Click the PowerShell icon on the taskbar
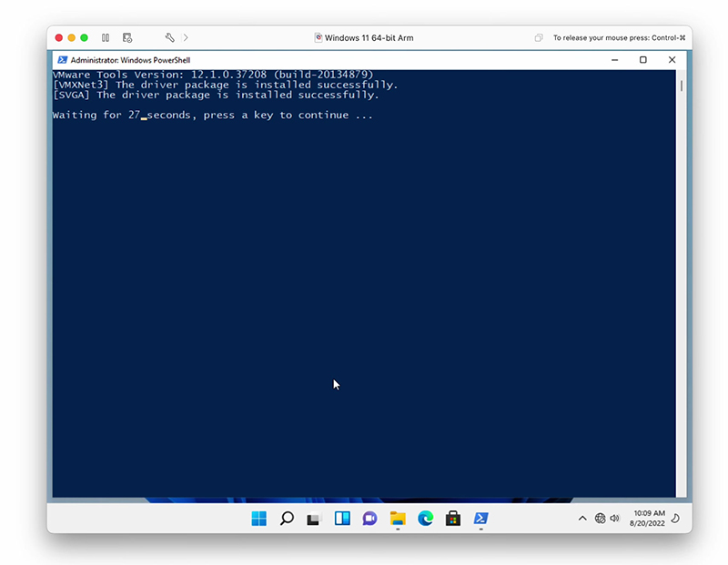Viewport: 728px width, 565px height. coord(481,518)
